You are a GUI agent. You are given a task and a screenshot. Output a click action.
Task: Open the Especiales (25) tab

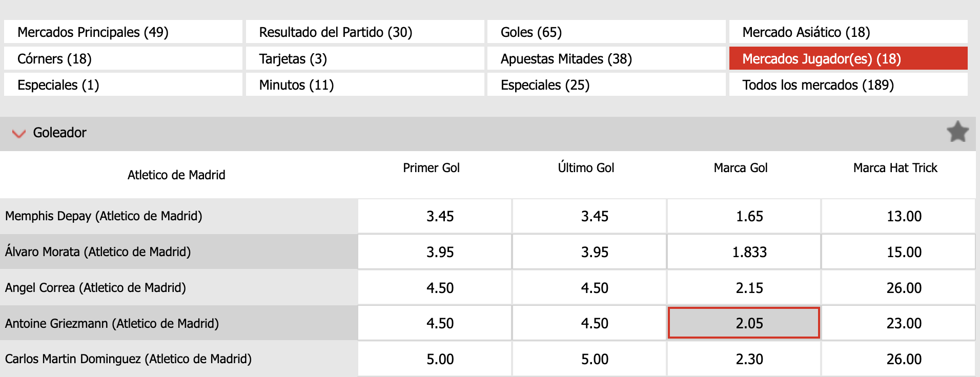(x=606, y=85)
